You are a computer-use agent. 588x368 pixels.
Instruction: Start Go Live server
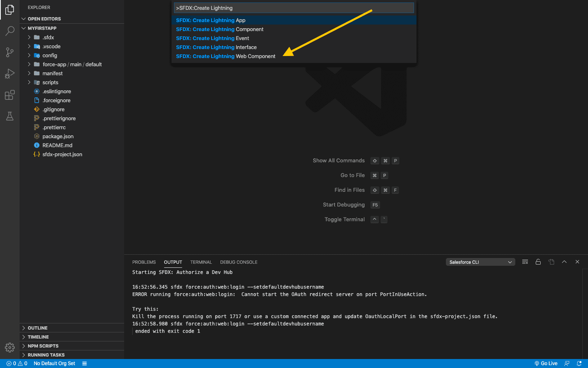[x=546, y=364]
